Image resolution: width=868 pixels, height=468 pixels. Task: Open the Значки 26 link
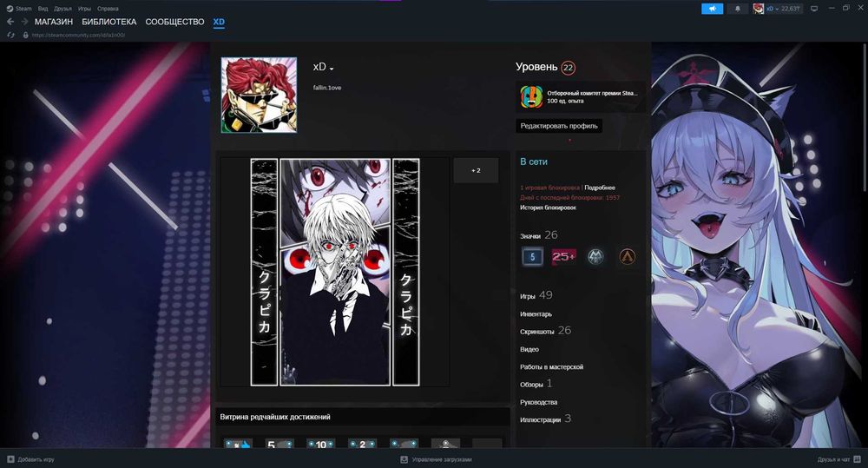[x=539, y=235]
